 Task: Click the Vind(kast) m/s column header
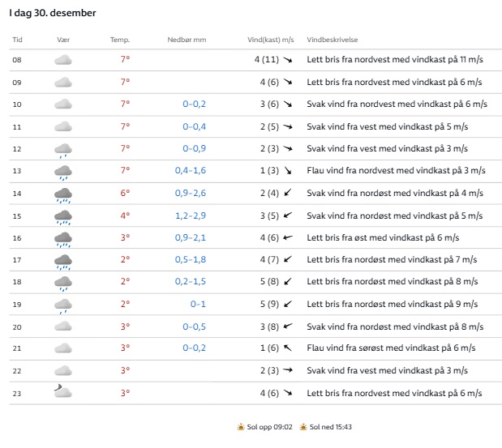(x=270, y=39)
